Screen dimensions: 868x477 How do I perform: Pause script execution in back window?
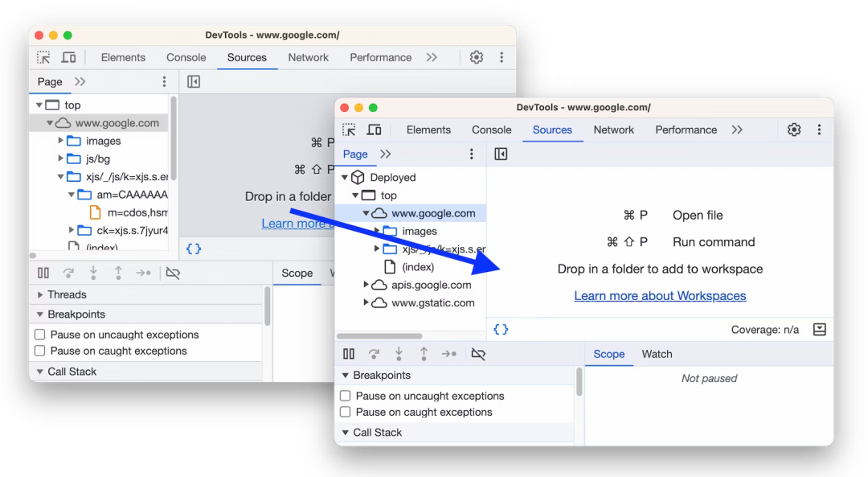click(43, 273)
